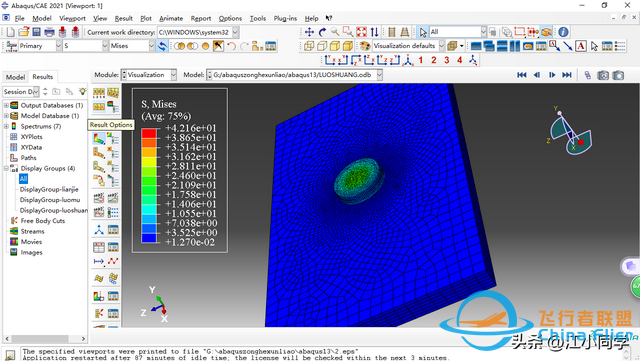Select DisplayGroup-lianjie in tree
This screenshot has width=640, height=361.
pyautogui.click(x=49, y=189)
